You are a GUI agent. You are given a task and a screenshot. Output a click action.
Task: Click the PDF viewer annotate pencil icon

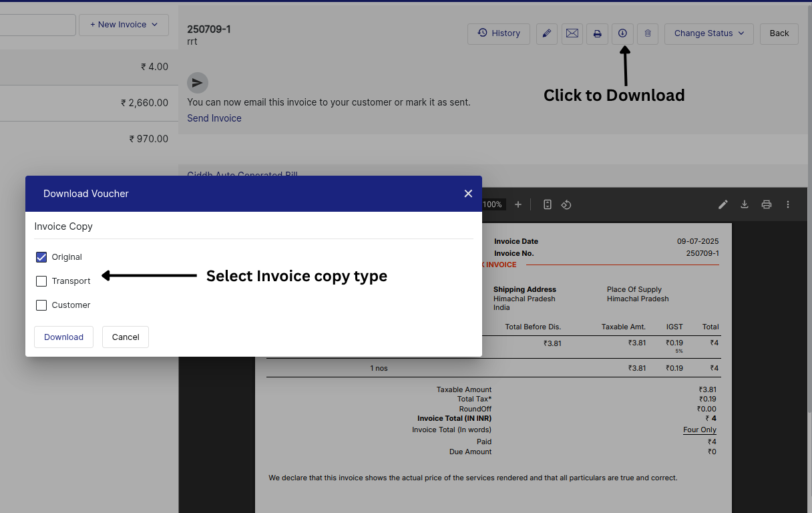click(x=723, y=204)
